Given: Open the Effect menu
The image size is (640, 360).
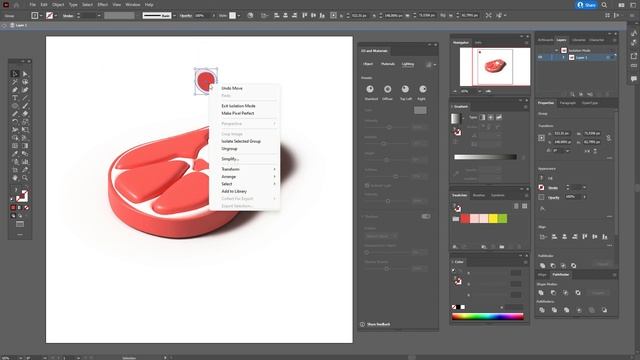Looking at the screenshot, I should [102, 5].
